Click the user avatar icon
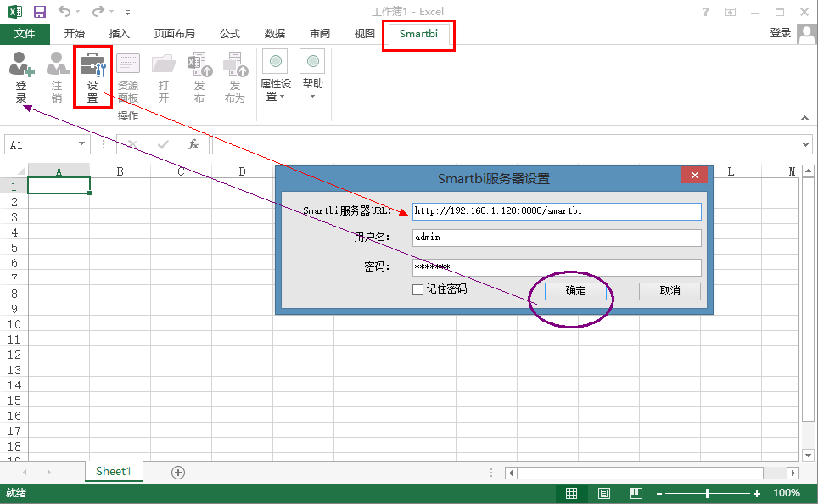 click(806, 34)
